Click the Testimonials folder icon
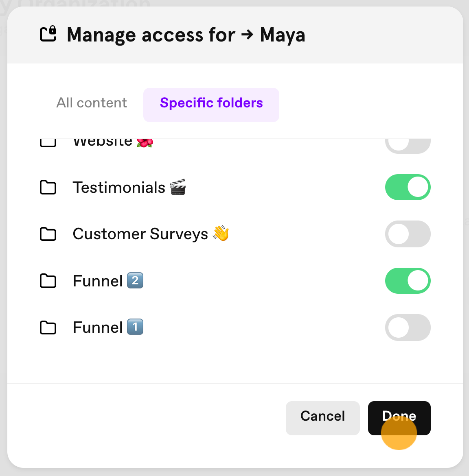 coord(48,187)
